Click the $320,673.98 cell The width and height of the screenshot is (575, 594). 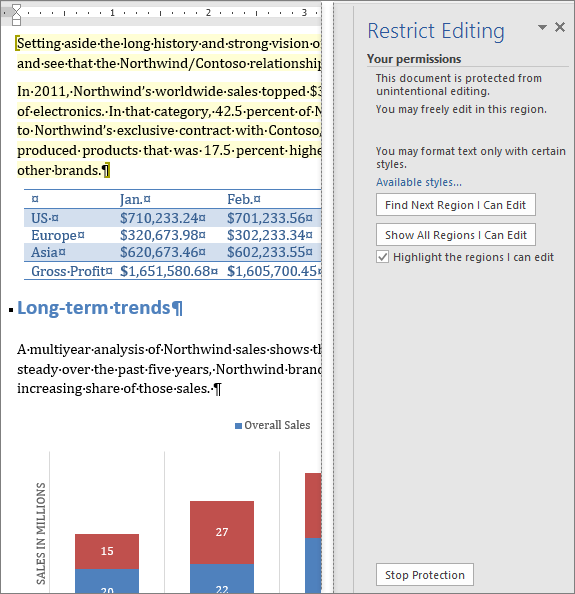coord(162,235)
